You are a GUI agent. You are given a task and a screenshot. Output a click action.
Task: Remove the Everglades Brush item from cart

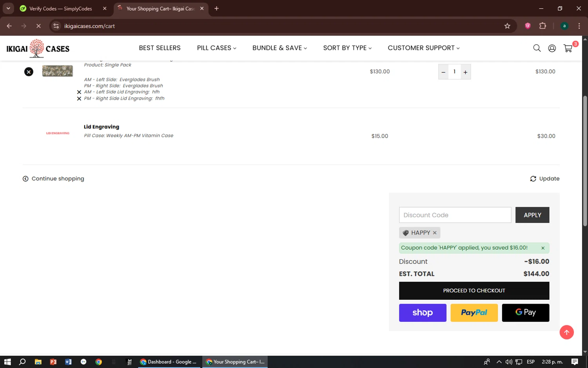coord(29,72)
